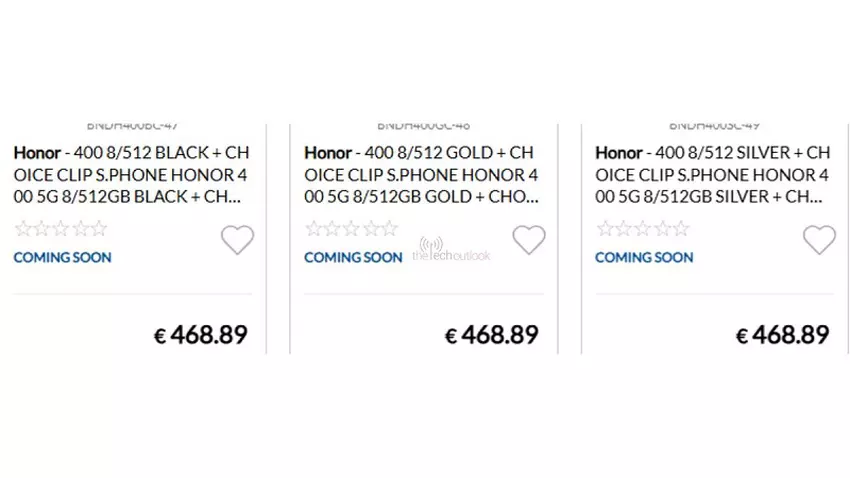Click the €468.89 price of Silver product
The height and width of the screenshot is (478, 850).
click(x=783, y=335)
